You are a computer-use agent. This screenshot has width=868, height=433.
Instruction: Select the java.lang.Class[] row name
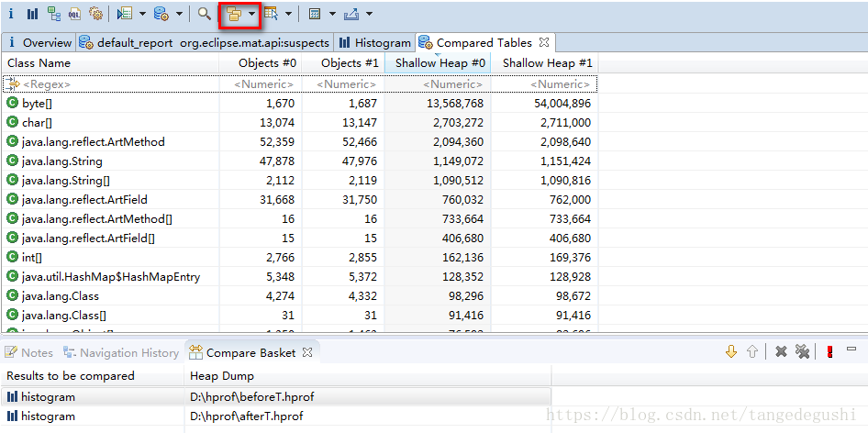[64, 315]
